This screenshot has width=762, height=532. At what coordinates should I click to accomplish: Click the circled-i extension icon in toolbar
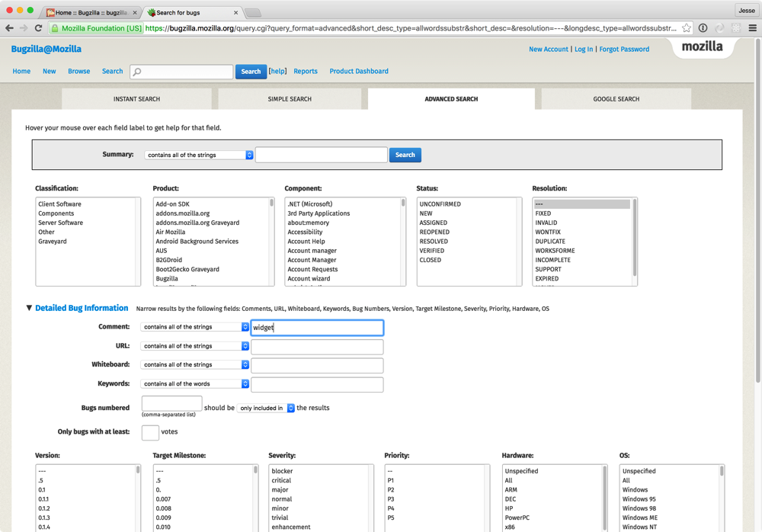(x=703, y=28)
